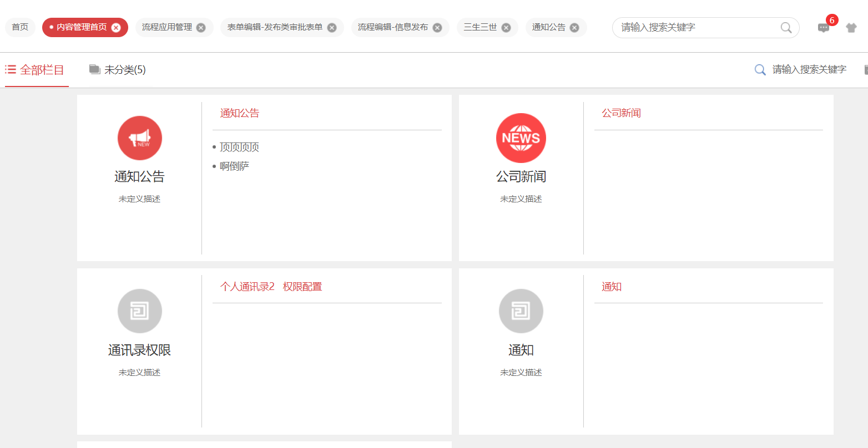Click the blue search icon in column bar

pyautogui.click(x=760, y=70)
